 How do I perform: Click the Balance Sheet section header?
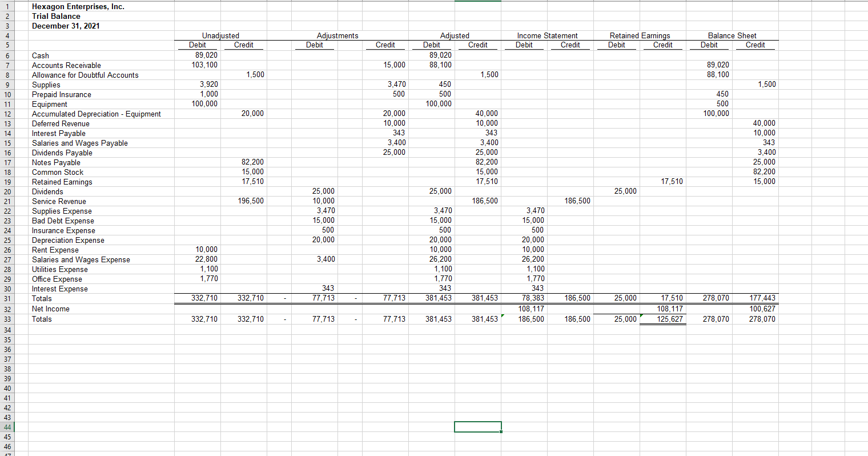point(732,35)
